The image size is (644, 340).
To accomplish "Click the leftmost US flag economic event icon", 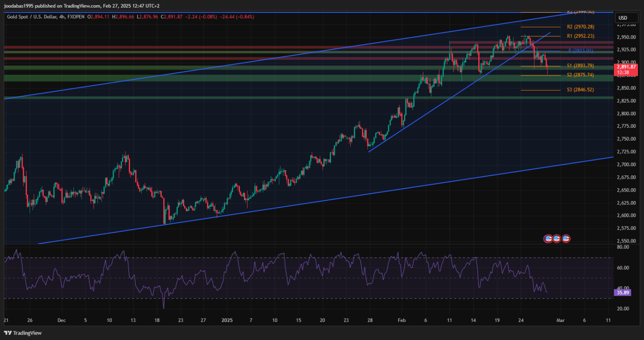I will pos(548,238).
